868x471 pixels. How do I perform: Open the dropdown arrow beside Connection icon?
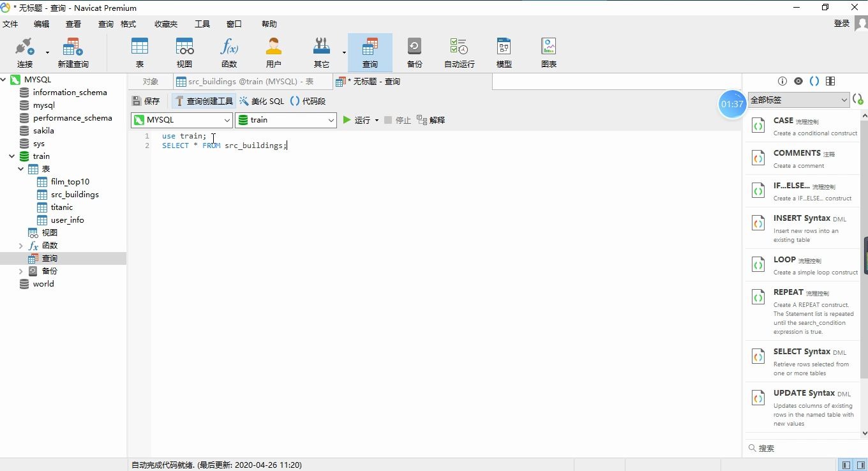(x=47, y=53)
